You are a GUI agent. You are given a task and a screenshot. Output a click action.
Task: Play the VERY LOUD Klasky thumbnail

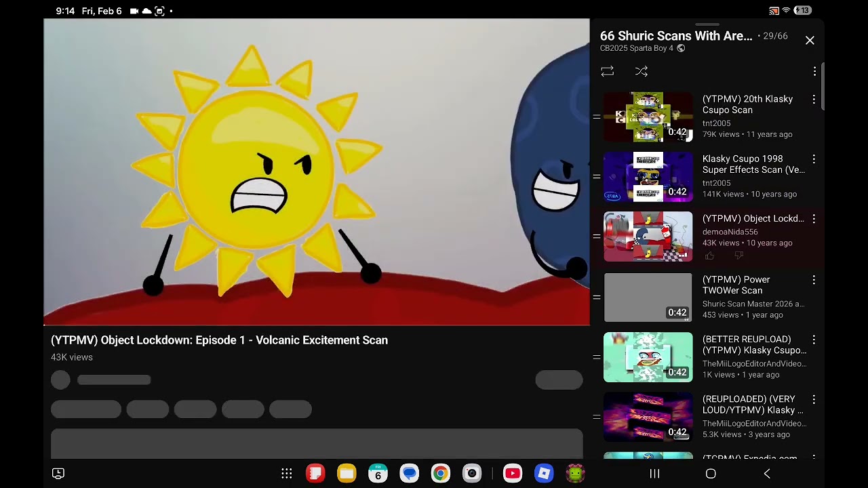[x=648, y=417]
